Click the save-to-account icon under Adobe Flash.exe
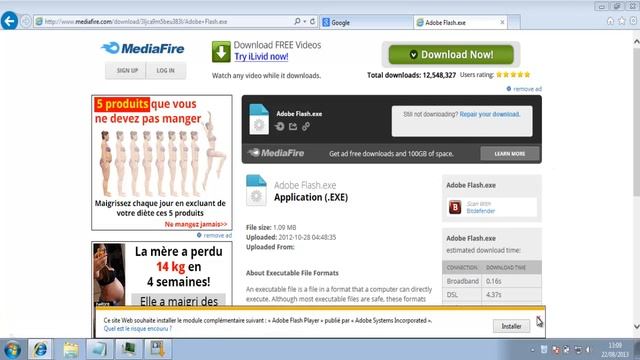640x360 pixels. (280, 127)
